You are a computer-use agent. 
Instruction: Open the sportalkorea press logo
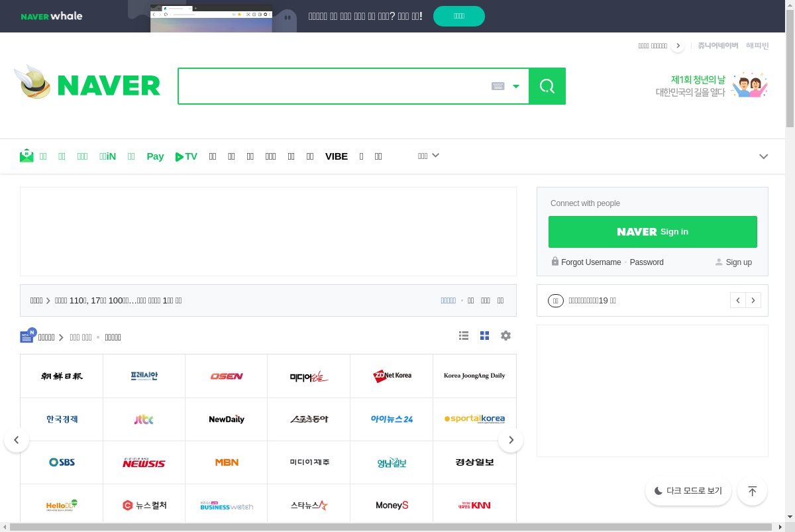pos(474,419)
